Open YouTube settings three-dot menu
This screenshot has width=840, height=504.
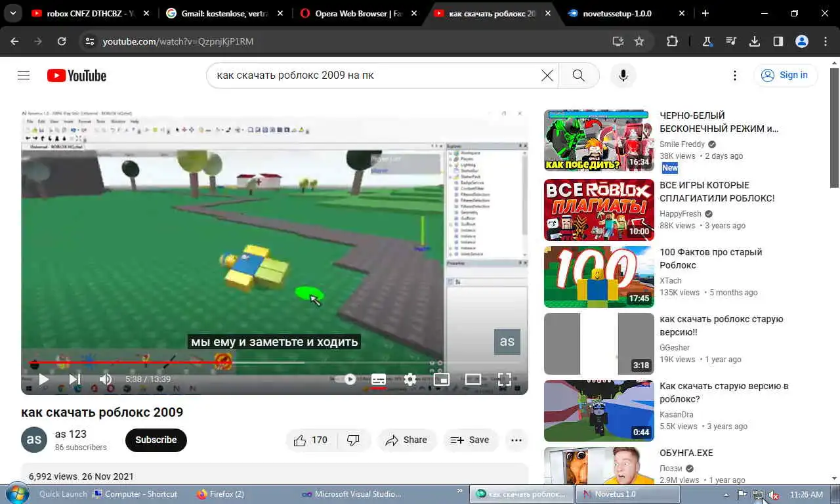point(735,75)
